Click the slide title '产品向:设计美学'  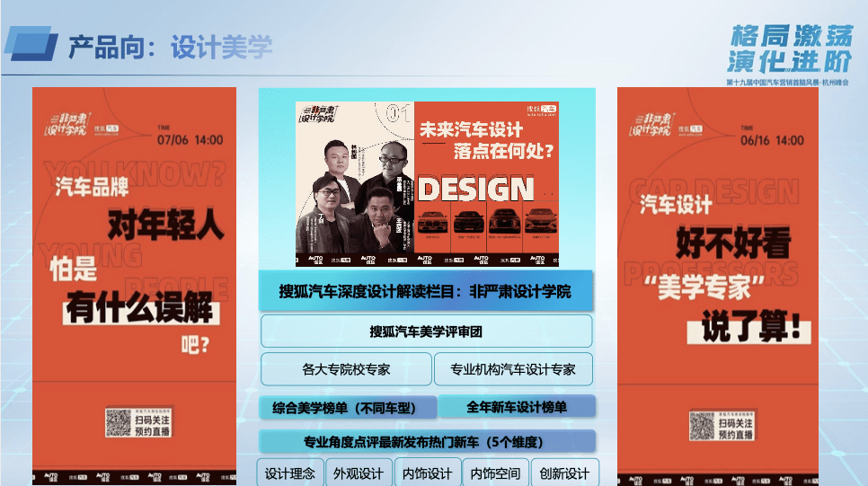tap(171, 47)
